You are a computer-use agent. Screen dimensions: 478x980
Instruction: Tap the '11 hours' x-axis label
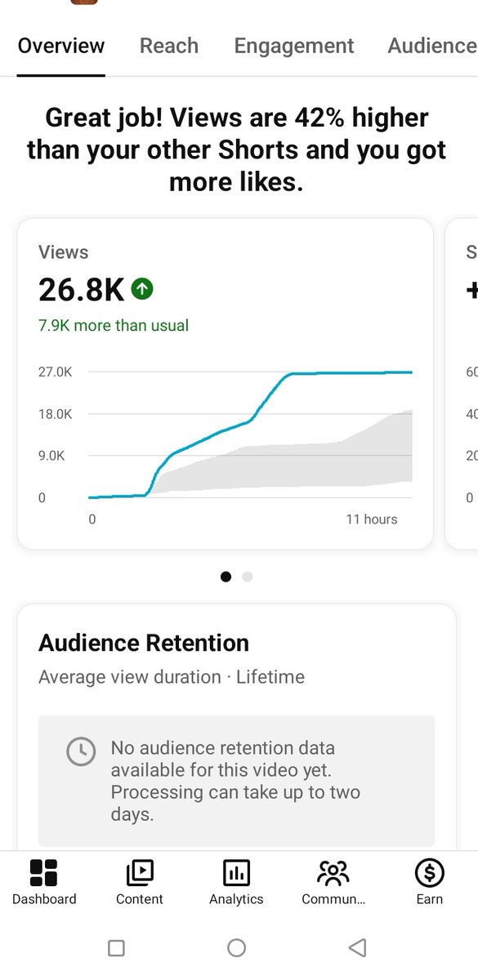(372, 519)
